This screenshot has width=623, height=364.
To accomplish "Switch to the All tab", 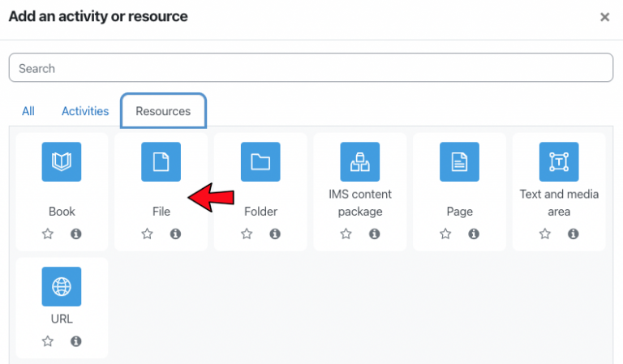I will [28, 111].
